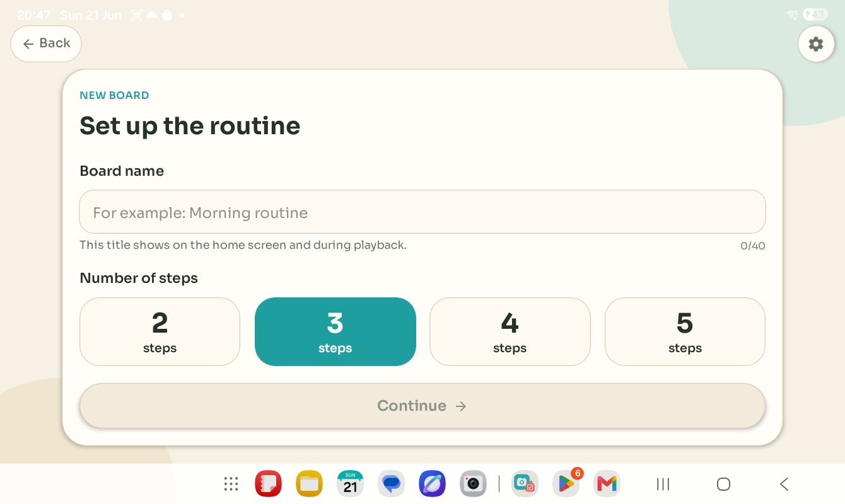The width and height of the screenshot is (845, 504).
Task: Click the title helper text below input
Action: tap(243, 245)
